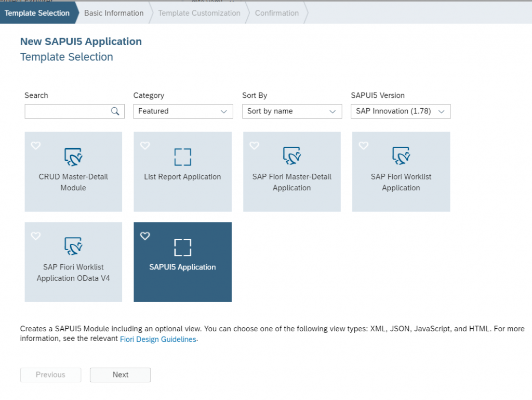Focus the template Search field

click(75, 111)
